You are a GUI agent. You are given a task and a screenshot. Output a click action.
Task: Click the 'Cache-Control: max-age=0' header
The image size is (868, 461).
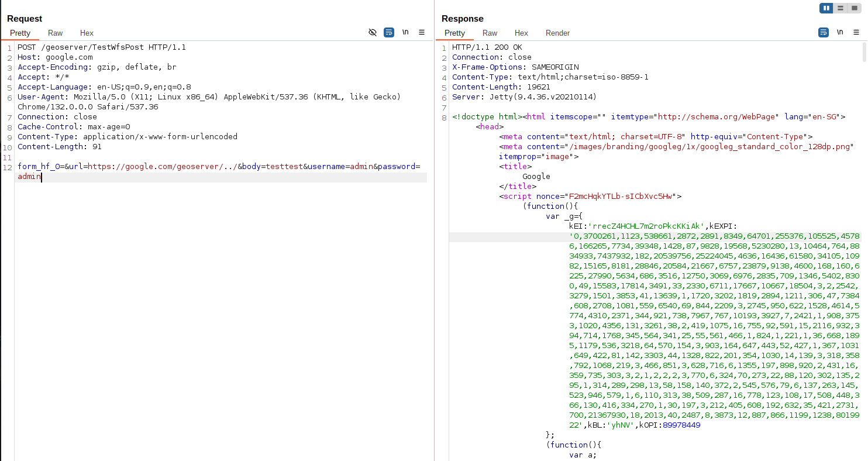74,127
